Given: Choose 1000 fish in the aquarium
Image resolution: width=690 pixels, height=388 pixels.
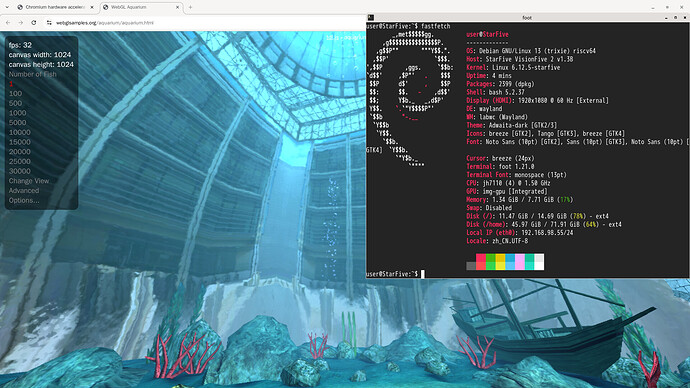Looking at the screenshot, I should click(18, 113).
